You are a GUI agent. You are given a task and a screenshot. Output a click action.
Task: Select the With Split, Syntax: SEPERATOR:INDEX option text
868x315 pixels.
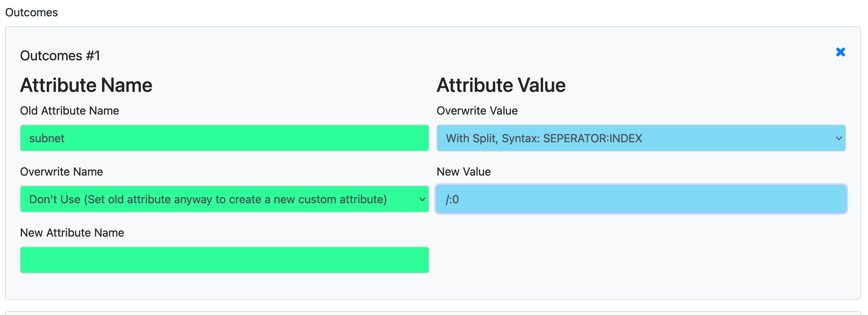click(x=544, y=138)
